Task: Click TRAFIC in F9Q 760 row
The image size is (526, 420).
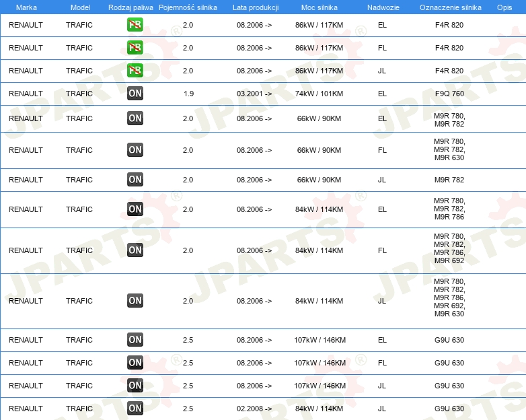Action: tap(79, 94)
